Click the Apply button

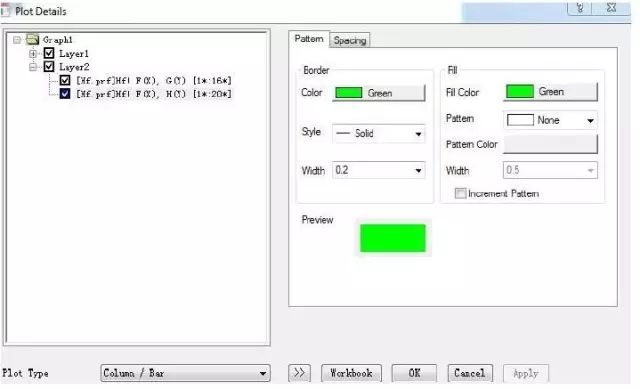click(526, 373)
